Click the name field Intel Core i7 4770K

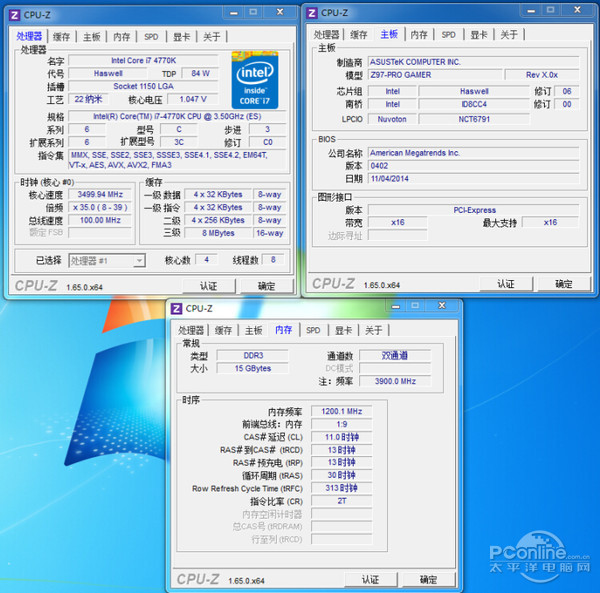tap(143, 60)
